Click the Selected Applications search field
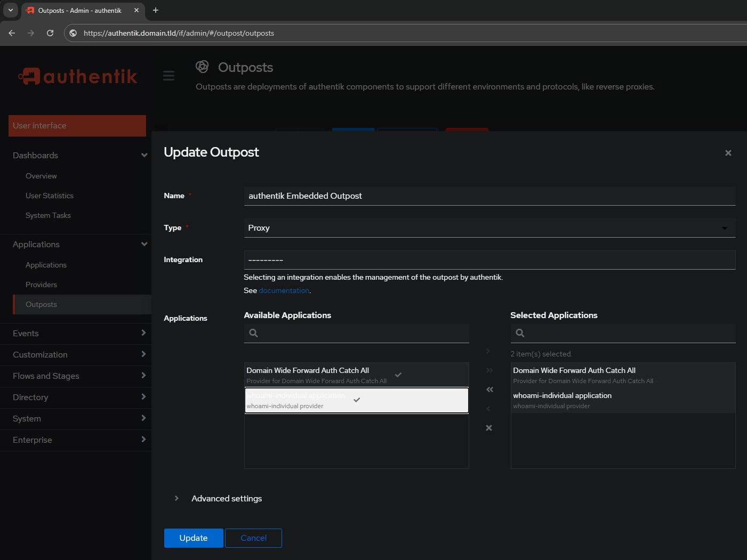Viewport: 747px width, 560px height. (x=623, y=333)
